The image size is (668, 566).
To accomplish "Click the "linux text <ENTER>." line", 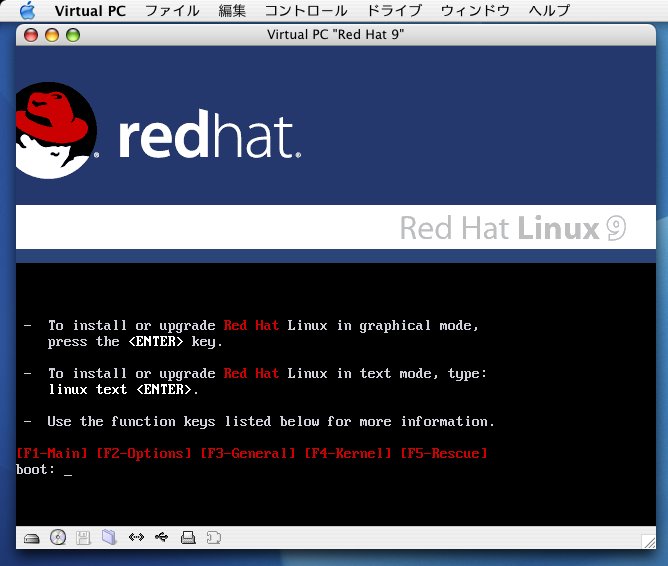I will (x=123, y=389).
